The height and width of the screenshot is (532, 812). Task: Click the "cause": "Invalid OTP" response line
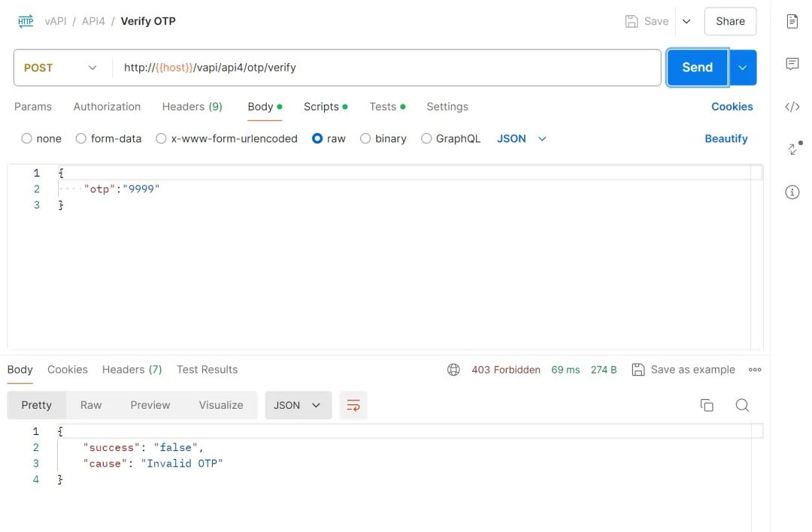(153, 463)
